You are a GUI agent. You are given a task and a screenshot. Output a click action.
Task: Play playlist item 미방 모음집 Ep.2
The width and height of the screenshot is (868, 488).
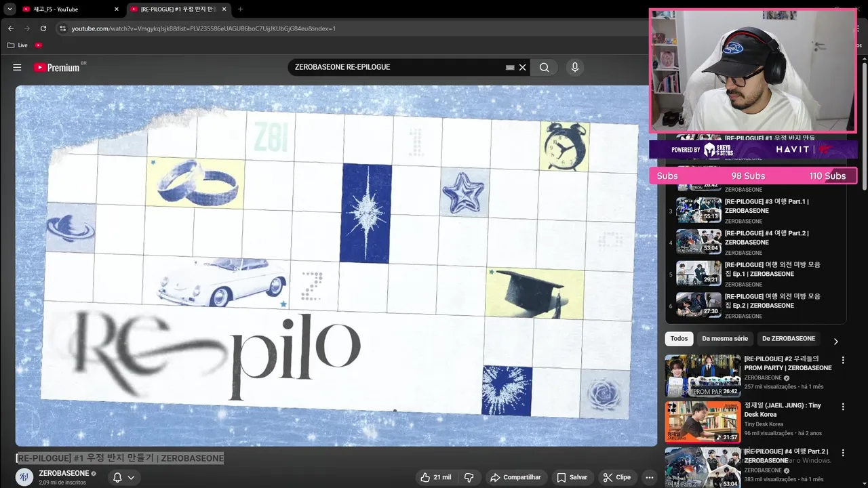[x=755, y=305]
